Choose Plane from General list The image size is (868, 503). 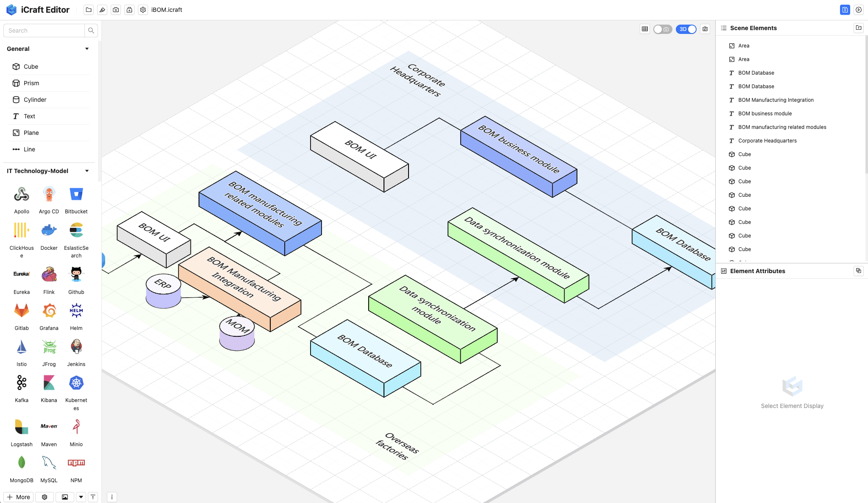(x=49, y=133)
